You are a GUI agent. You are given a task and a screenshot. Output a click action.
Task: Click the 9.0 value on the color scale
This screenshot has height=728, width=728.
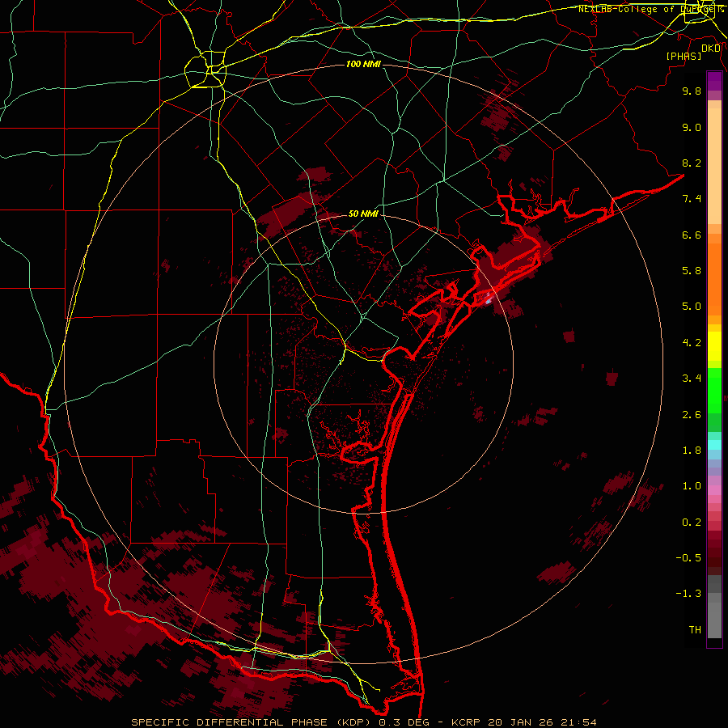coord(692,127)
